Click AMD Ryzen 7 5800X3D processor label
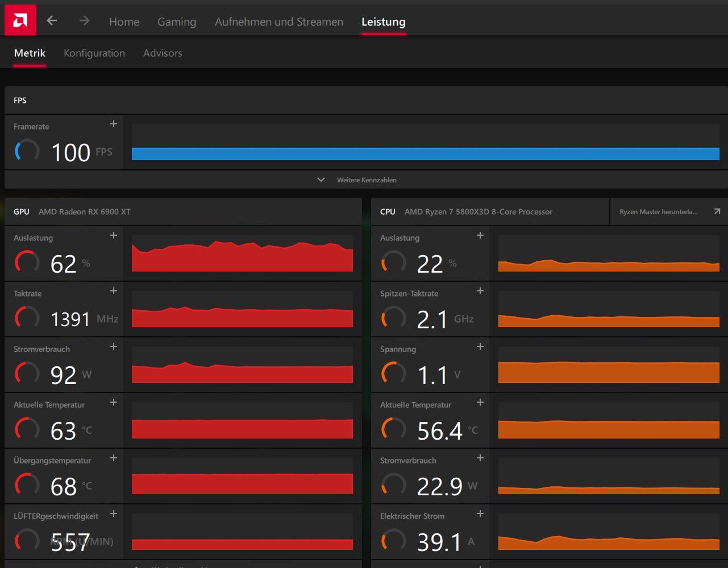728x568 pixels. click(x=479, y=212)
